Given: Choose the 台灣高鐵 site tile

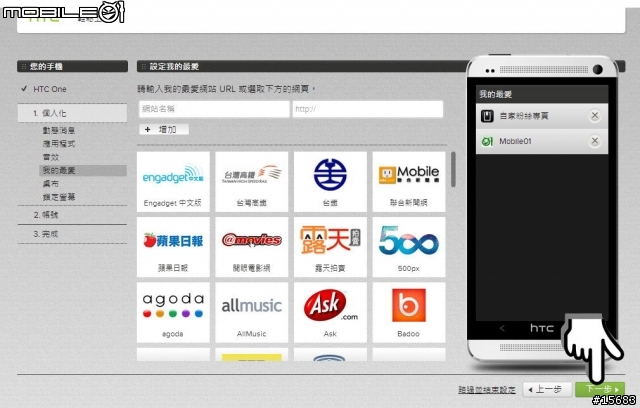Looking at the screenshot, I should pyautogui.click(x=251, y=182).
